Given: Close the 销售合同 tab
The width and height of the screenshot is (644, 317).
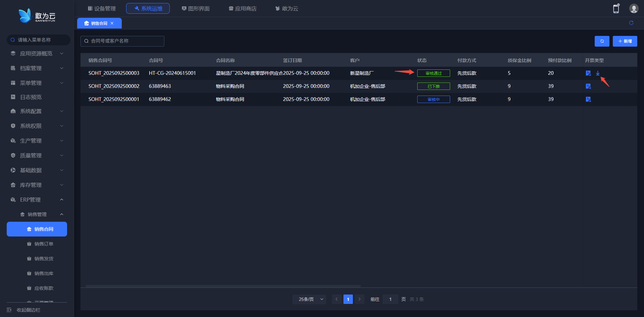Looking at the screenshot, I should coord(112,23).
